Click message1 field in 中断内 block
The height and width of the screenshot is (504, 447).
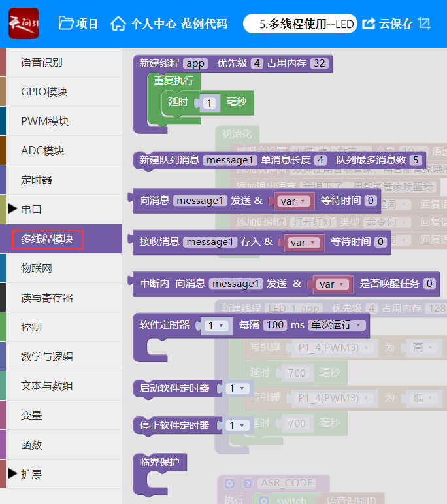click(x=235, y=284)
